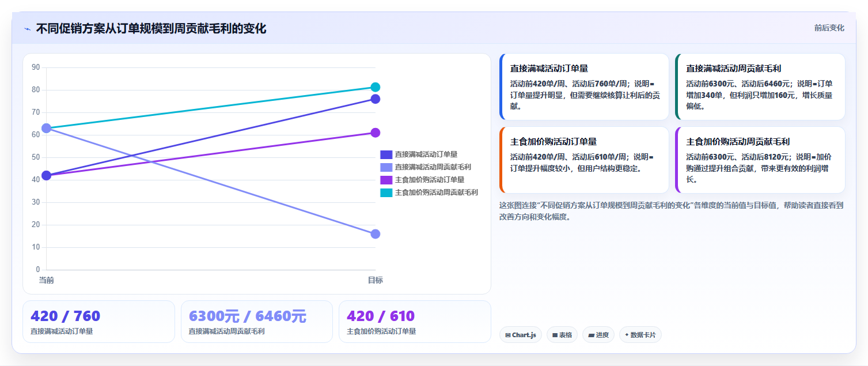Select the light-blue data point at 目标 (16)
Screen dimensions: 868x366
coord(375,234)
